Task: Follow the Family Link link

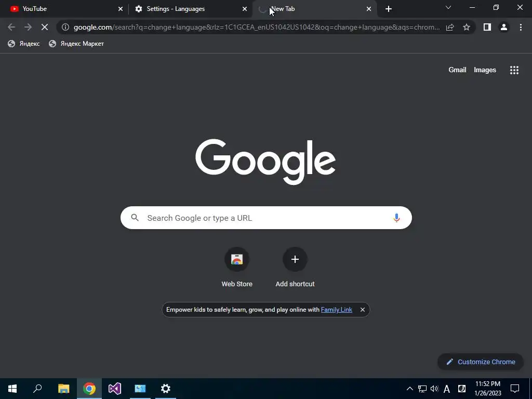Action: tap(337, 310)
